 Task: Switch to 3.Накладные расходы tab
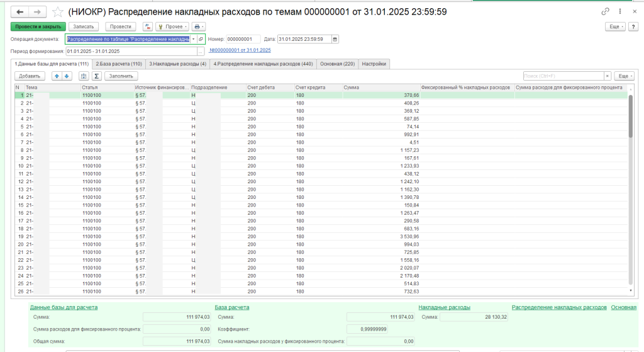tap(177, 64)
